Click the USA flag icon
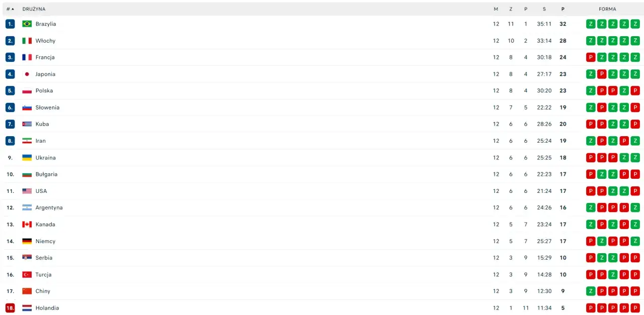This screenshot has width=644, height=315. (27, 191)
